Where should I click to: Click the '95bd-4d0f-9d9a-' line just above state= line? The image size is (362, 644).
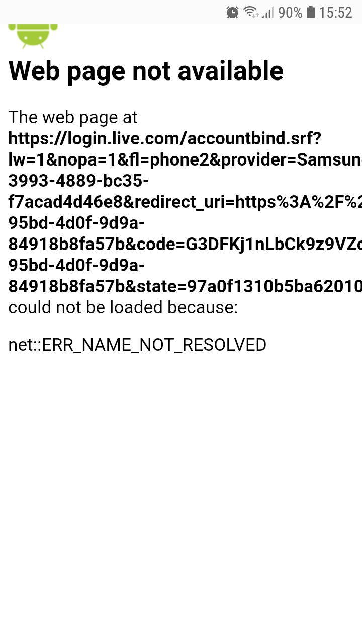pyautogui.click(x=77, y=265)
